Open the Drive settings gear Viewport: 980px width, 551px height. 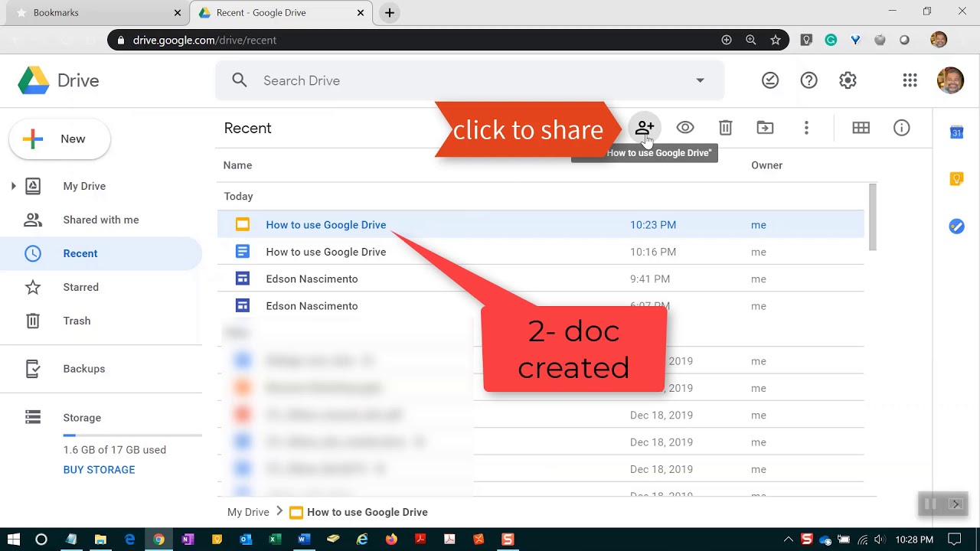(848, 80)
